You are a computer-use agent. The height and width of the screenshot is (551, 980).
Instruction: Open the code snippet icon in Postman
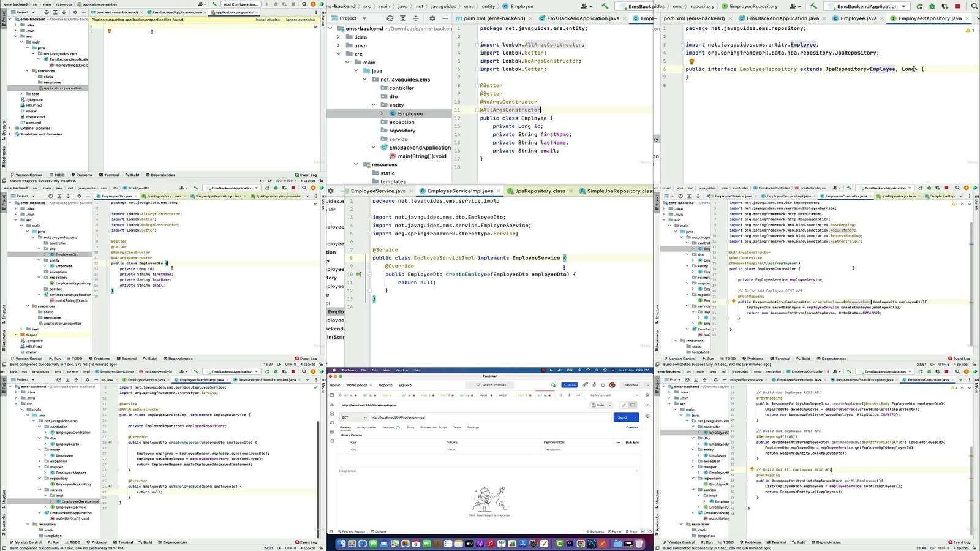pos(647,405)
